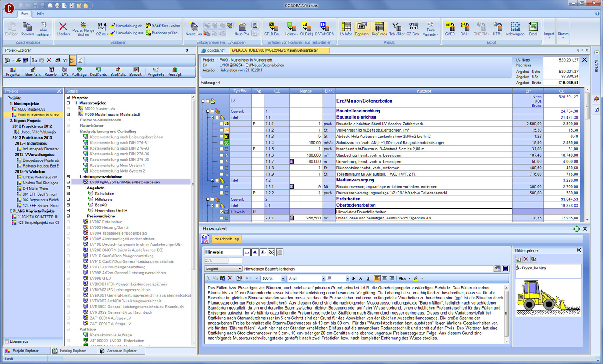Open the HTML export icon
The image size is (603, 364).
point(497,28)
